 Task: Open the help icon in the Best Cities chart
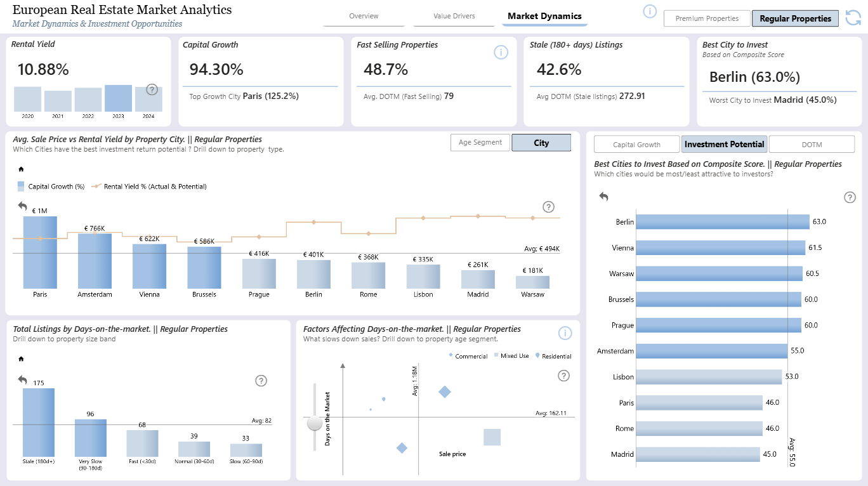[850, 197]
